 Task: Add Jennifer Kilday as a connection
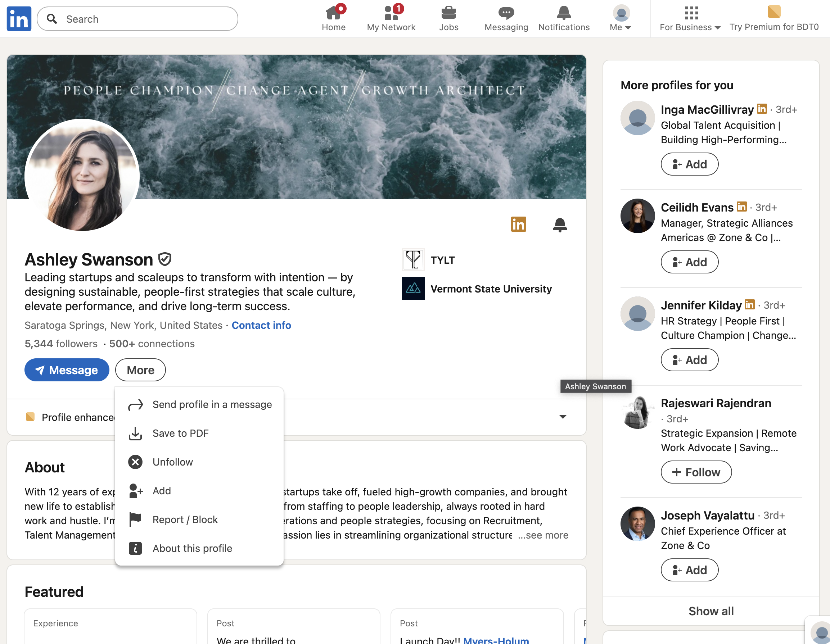[689, 360]
